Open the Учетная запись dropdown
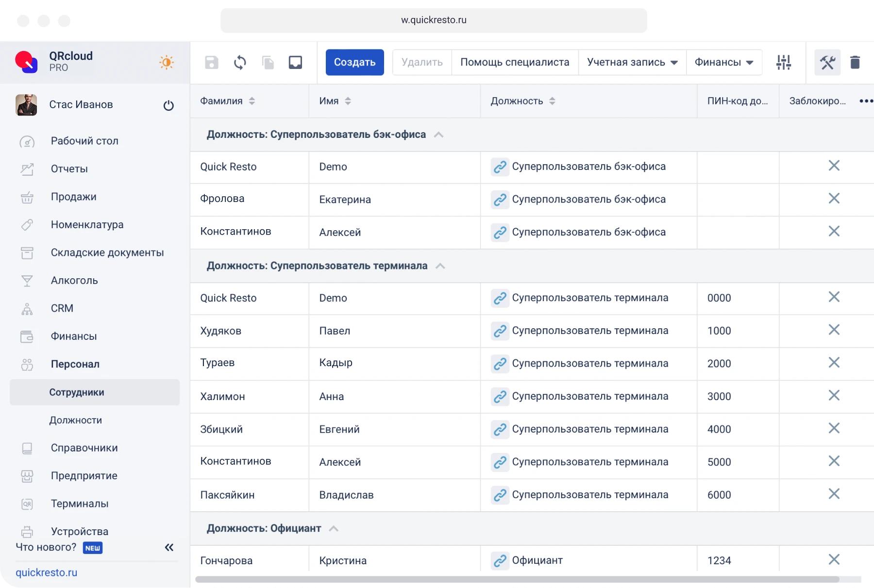This screenshot has width=874, height=588. (x=632, y=62)
